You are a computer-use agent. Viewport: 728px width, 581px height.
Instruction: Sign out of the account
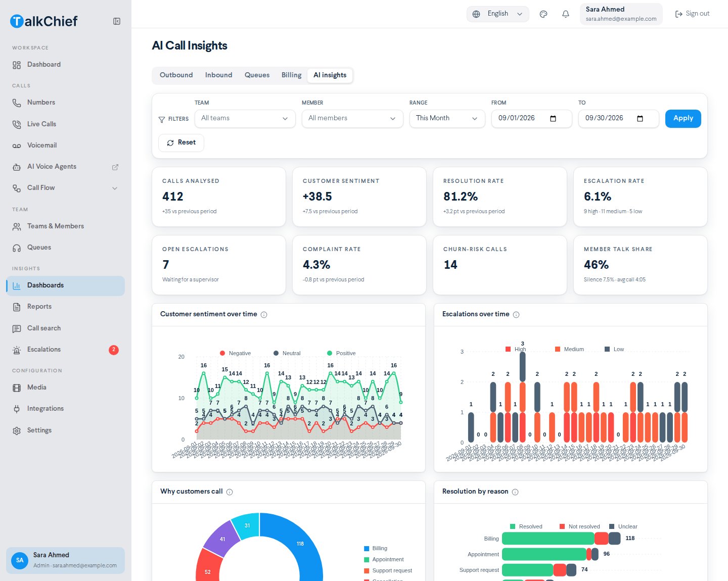(693, 14)
